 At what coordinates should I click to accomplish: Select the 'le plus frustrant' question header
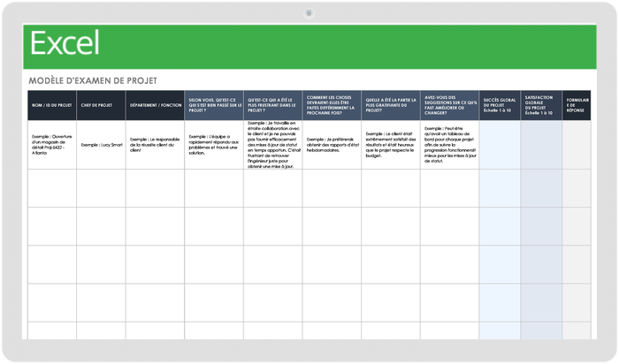(272, 105)
